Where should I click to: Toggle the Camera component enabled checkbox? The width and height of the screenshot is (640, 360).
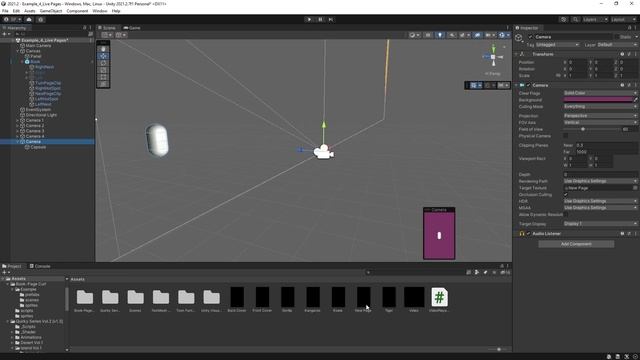click(x=529, y=85)
